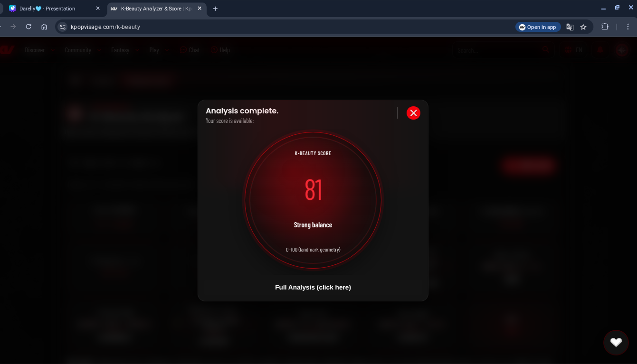Viewport: 637px width, 364px height.
Task: View site information icon in address bar
Action: pyautogui.click(x=63, y=27)
